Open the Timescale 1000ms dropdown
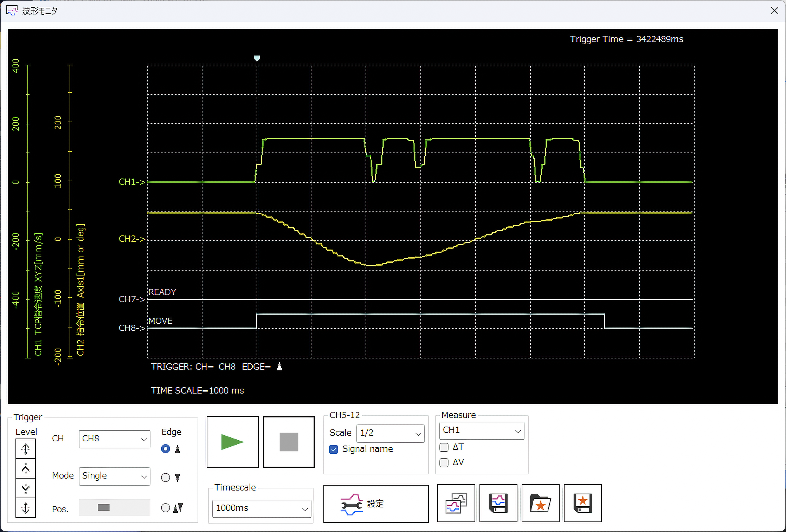This screenshot has width=786, height=532. click(x=262, y=508)
